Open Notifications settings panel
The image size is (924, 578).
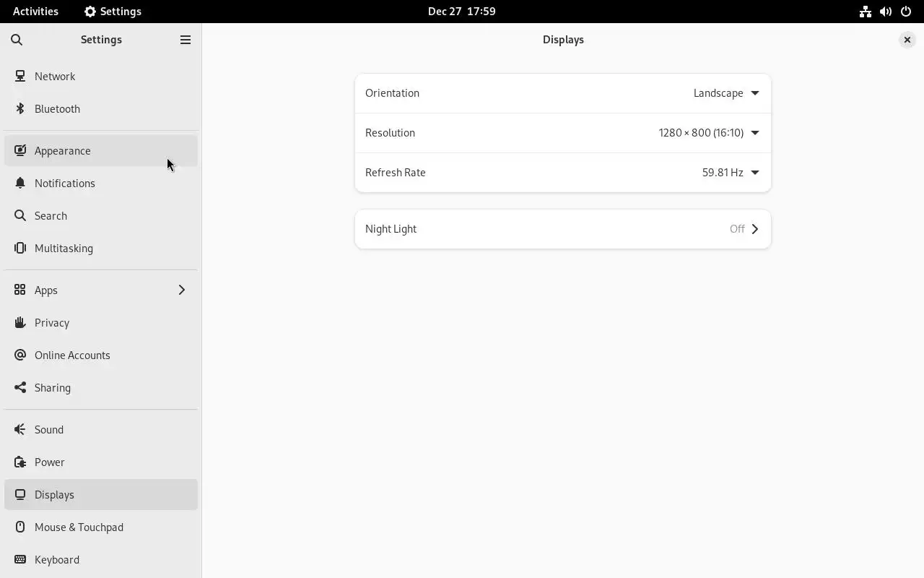point(101,183)
